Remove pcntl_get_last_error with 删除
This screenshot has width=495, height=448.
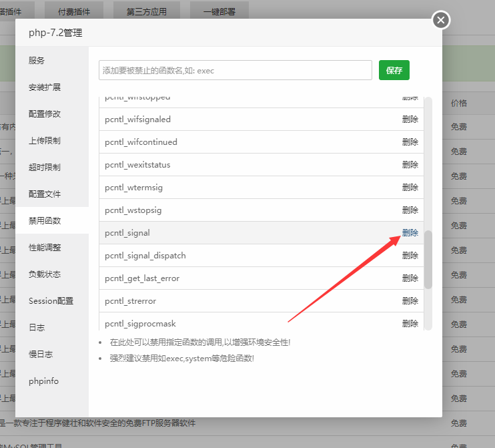point(410,278)
